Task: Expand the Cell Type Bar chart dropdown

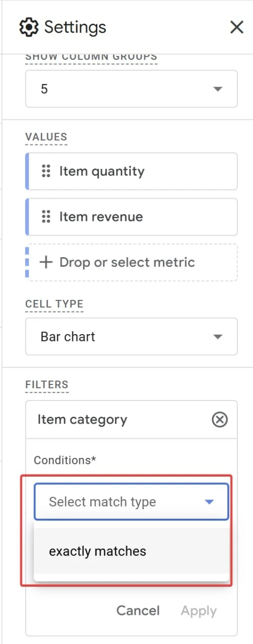Action: click(x=132, y=337)
